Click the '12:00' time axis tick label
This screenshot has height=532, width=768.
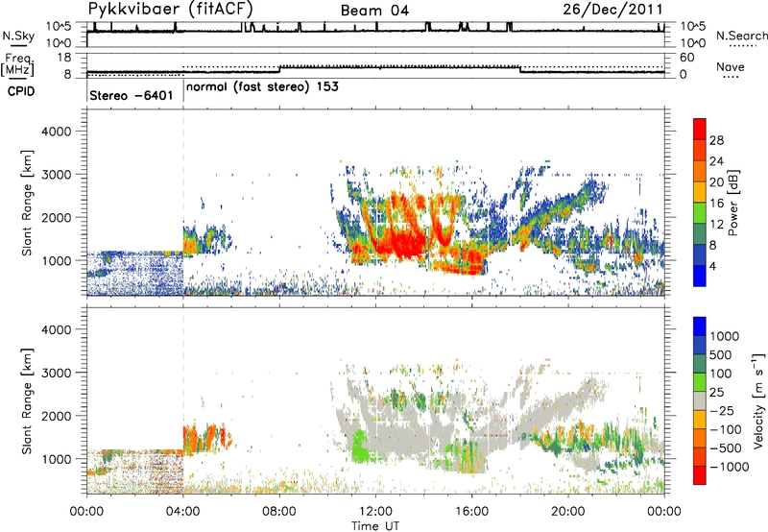375,512
